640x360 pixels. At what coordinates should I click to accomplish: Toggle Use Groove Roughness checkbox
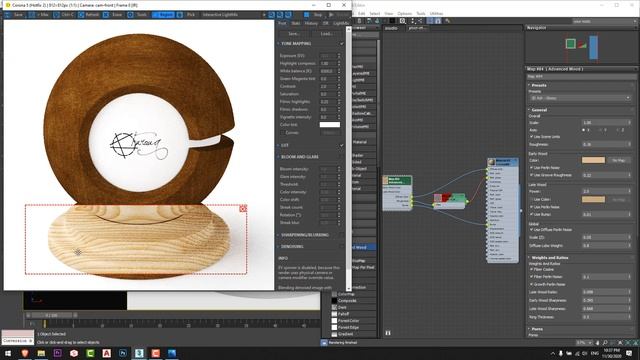pyautogui.click(x=531, y=175)
